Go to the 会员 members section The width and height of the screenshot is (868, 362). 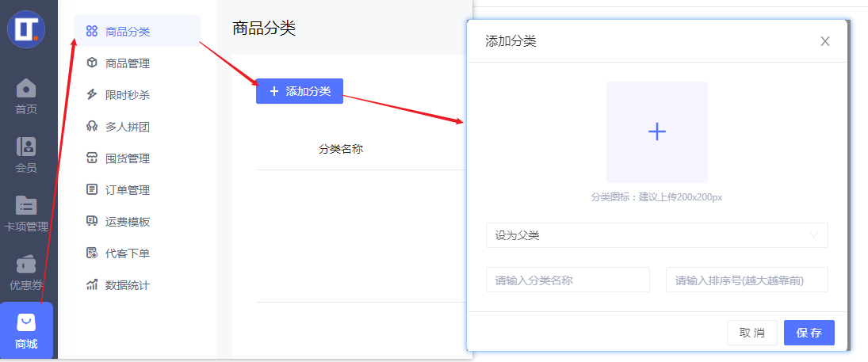[x=26, y=155]
